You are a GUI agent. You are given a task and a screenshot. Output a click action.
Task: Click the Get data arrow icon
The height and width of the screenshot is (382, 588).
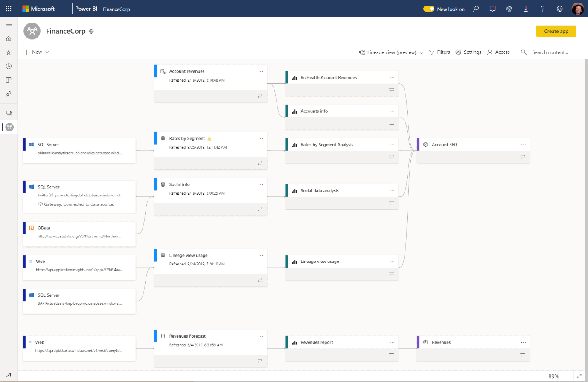pyautogui.click(x=9, y=375)
